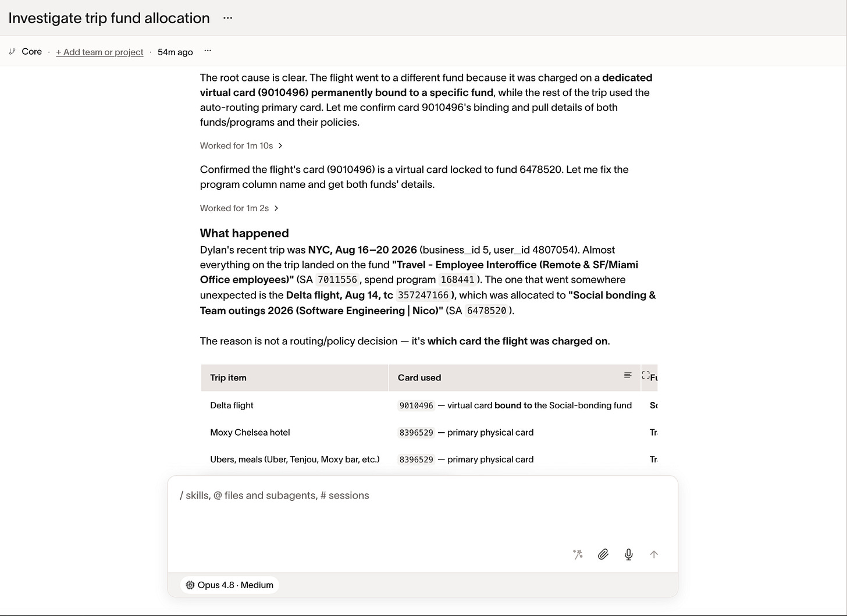
Task: Open the ellipsis menu beside session title
Action: [x=227, y=18]
